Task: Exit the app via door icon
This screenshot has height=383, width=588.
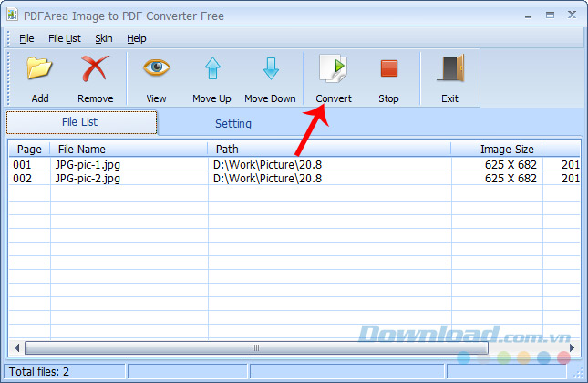Action: click(x=451, y=68)
